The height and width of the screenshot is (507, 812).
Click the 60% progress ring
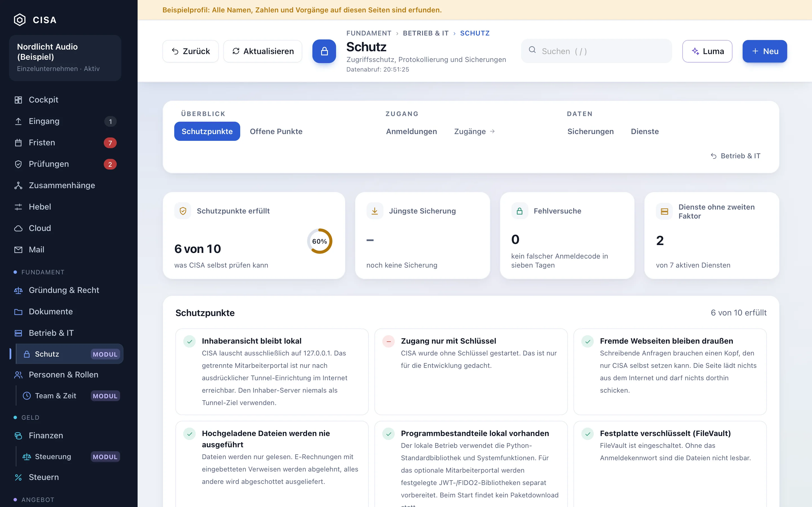(x=319, y=241)
